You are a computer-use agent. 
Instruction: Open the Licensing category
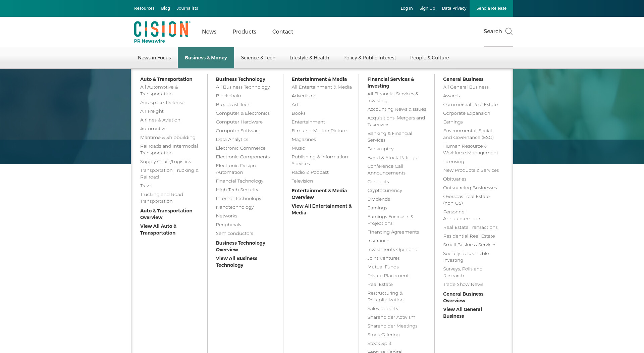click(453, 162)
